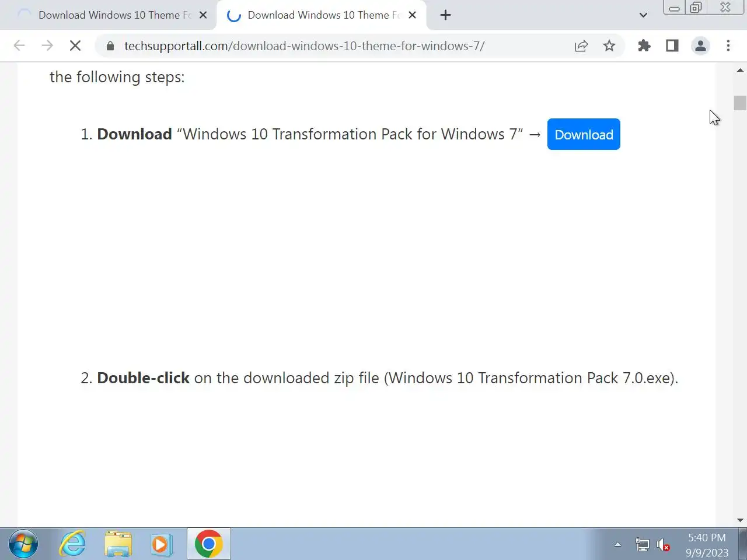The width and height of the screenshot is (747, 560).
Task: Open the Windows Start menu
Action: point(23,544)
